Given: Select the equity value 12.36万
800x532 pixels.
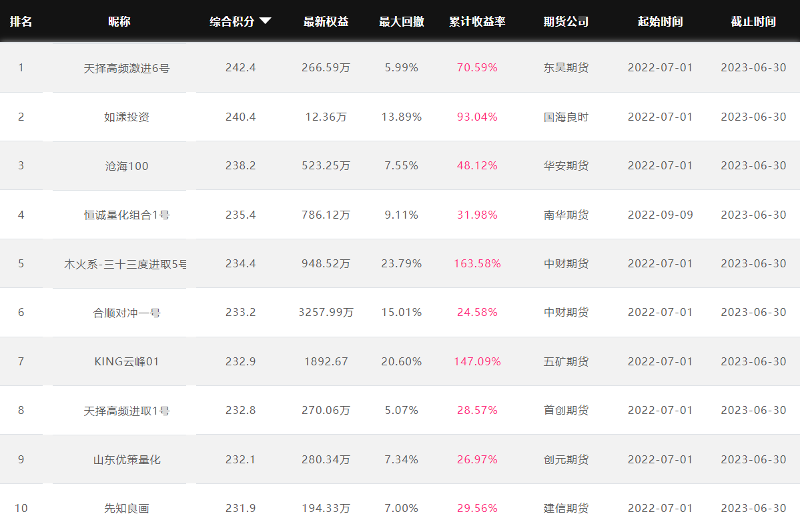Looking at the screenshot, I should pyautogui.click(x=326, y=117).
